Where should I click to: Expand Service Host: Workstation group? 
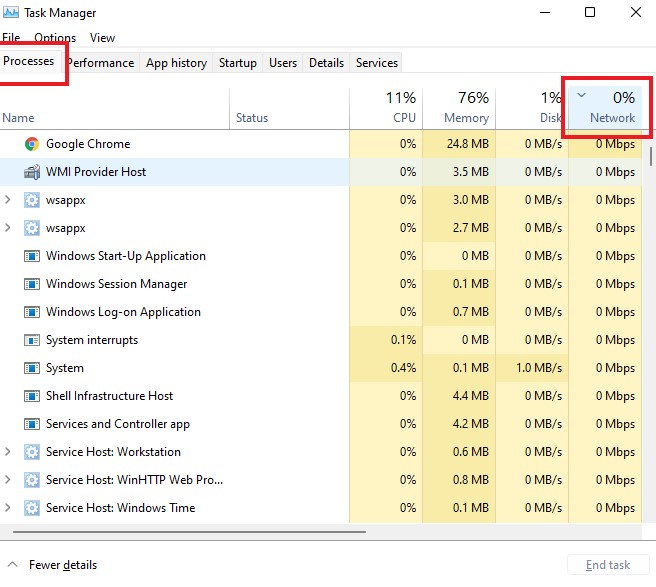(8, 452)
